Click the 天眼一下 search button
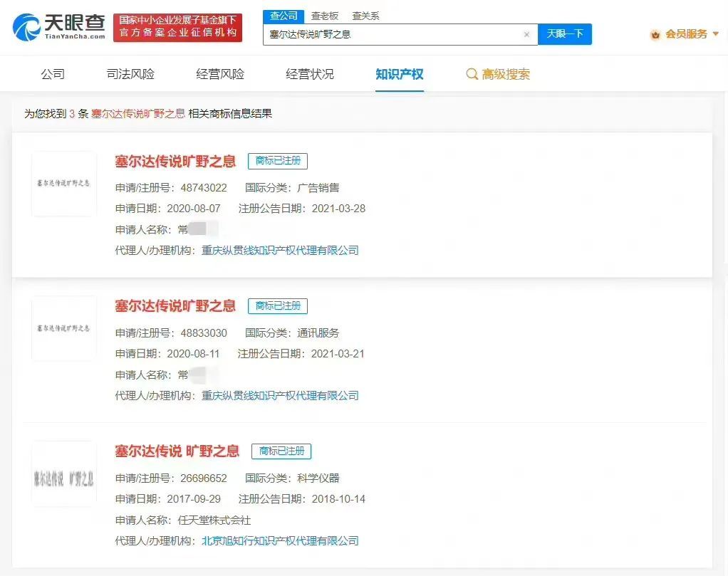728x576 pixels. (565, 34)
